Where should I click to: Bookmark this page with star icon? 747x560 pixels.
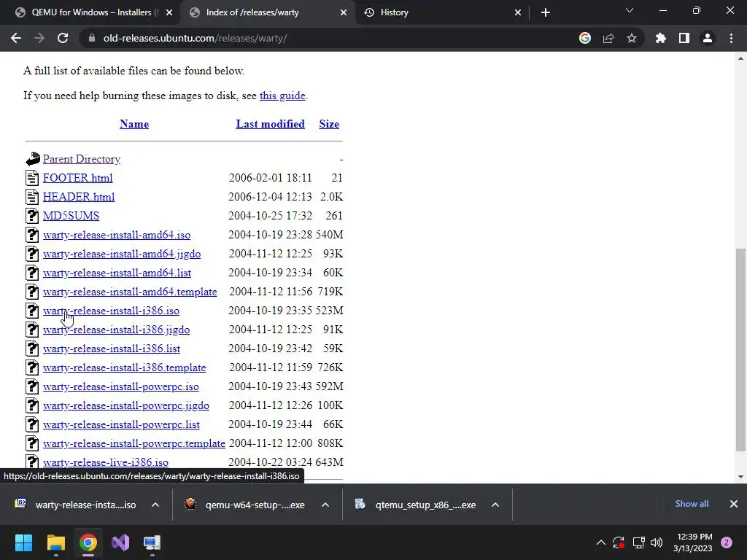coord(632,38)
